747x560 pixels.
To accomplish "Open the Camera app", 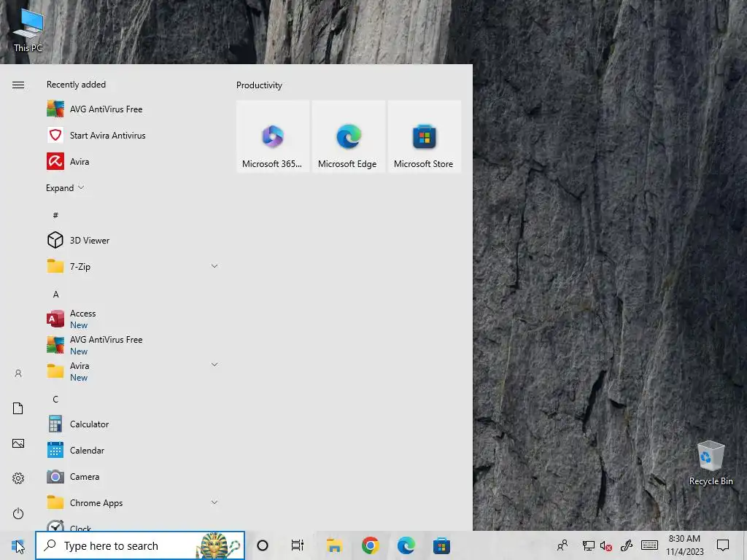I will [131, 476].
